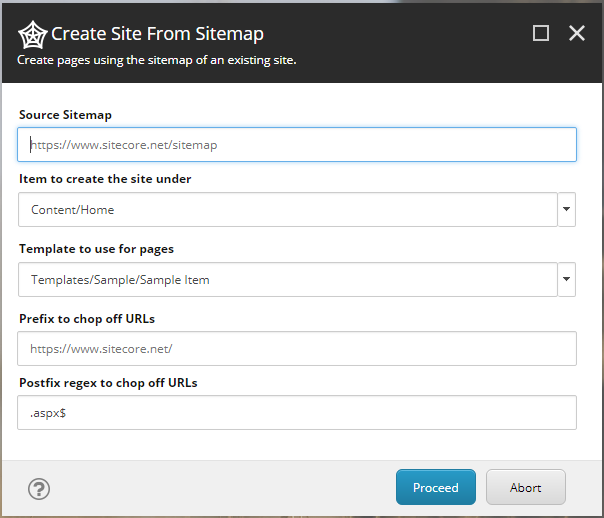Expand the 'Template to use for pages' dropdown arrow
604x518 pixels.
coord(567,280)
